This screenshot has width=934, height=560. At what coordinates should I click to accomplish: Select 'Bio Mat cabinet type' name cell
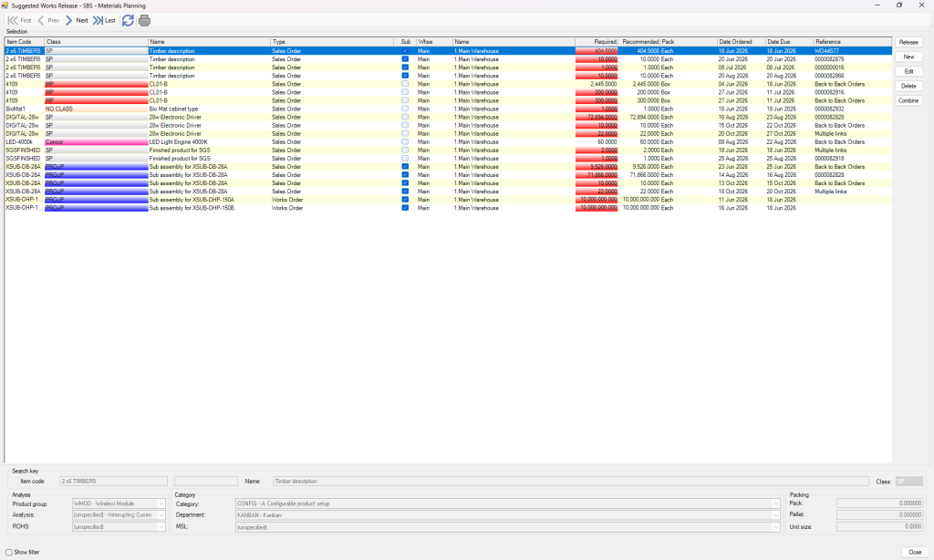click(x=209, y=109)
